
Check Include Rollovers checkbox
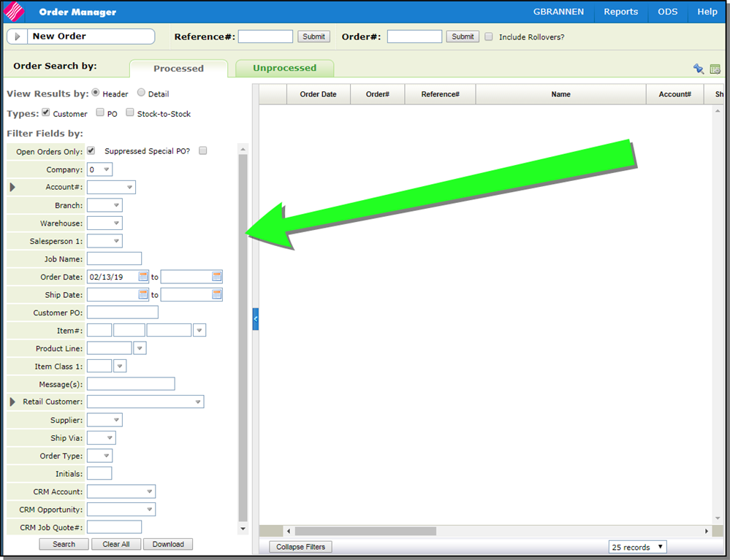click(x=488, y=37)
